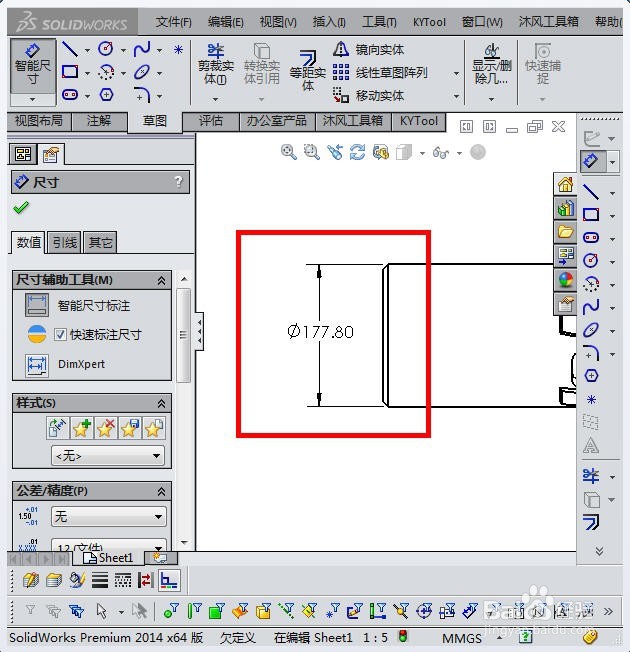Open the 插入(I) menu
This screenshot has width=630, height=652.
coord(329,22)
